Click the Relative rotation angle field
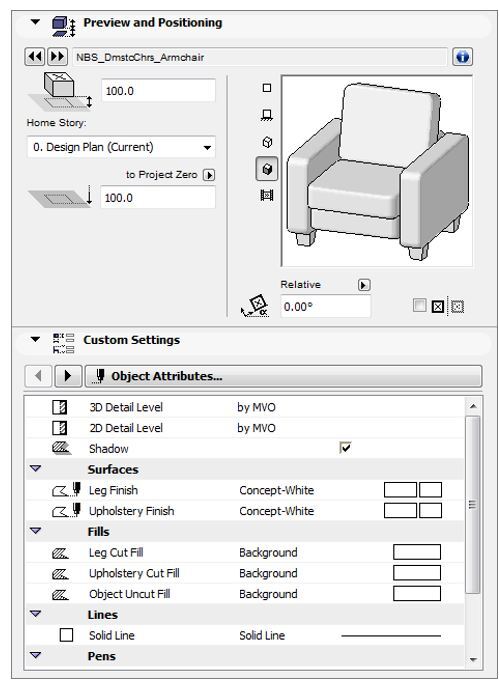This screenshot has width=499, height=685. pos(326,307)
